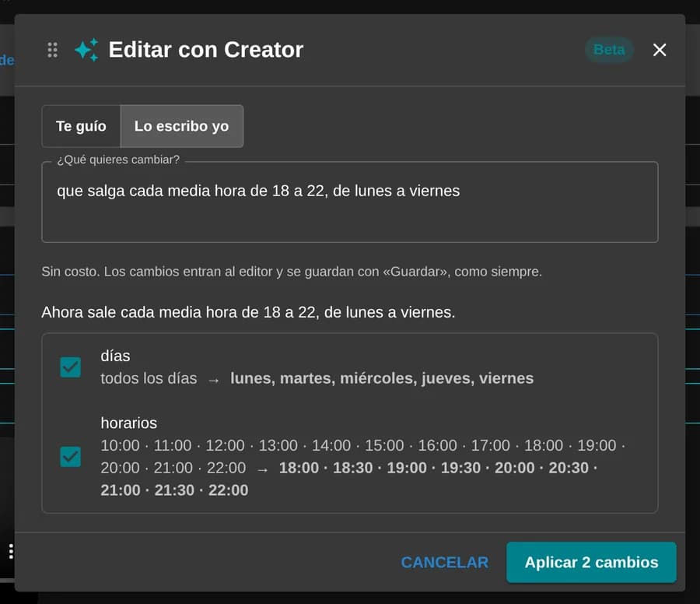Click the old schedule time 10:00

click(120, 445)
